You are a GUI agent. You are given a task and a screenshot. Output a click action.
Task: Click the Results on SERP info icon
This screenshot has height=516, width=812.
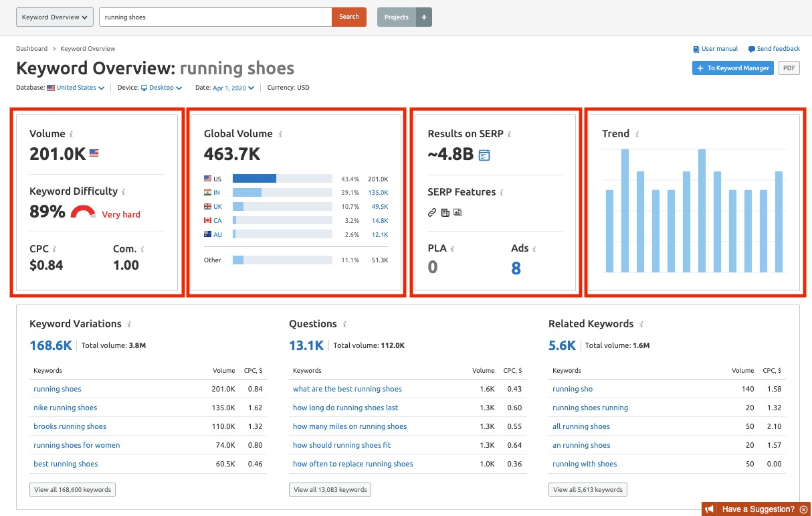click(509, 135)
